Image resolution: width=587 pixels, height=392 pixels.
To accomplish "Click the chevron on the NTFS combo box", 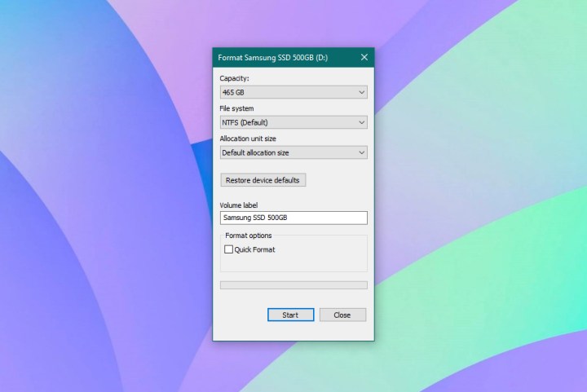I will [x=361, y=123].
